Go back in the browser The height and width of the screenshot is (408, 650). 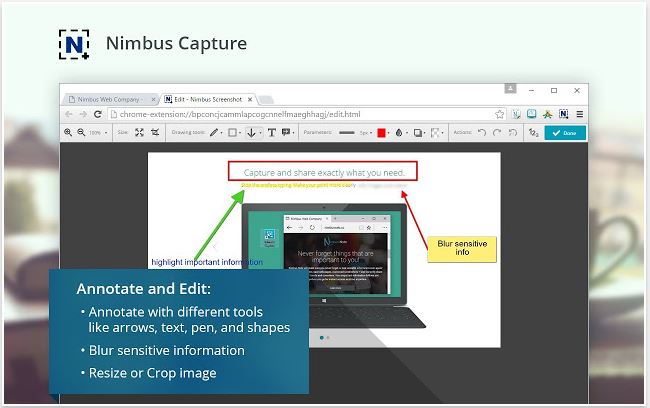(69, 114)
